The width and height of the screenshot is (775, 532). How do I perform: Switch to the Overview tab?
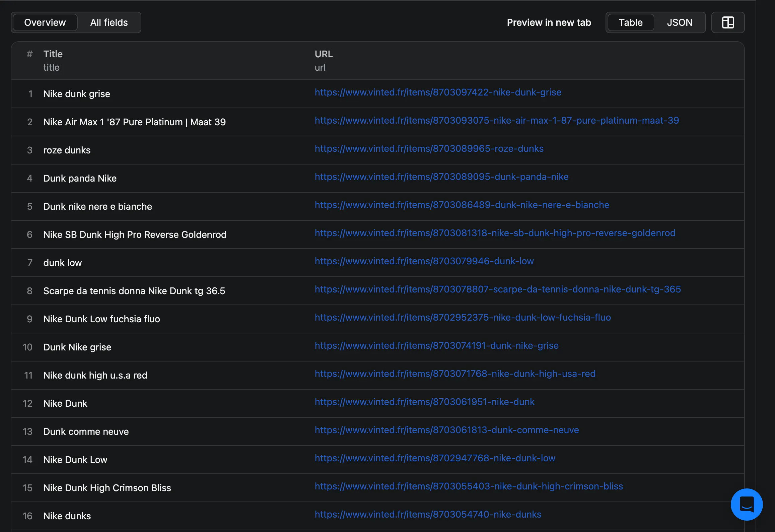coord(45,22)
